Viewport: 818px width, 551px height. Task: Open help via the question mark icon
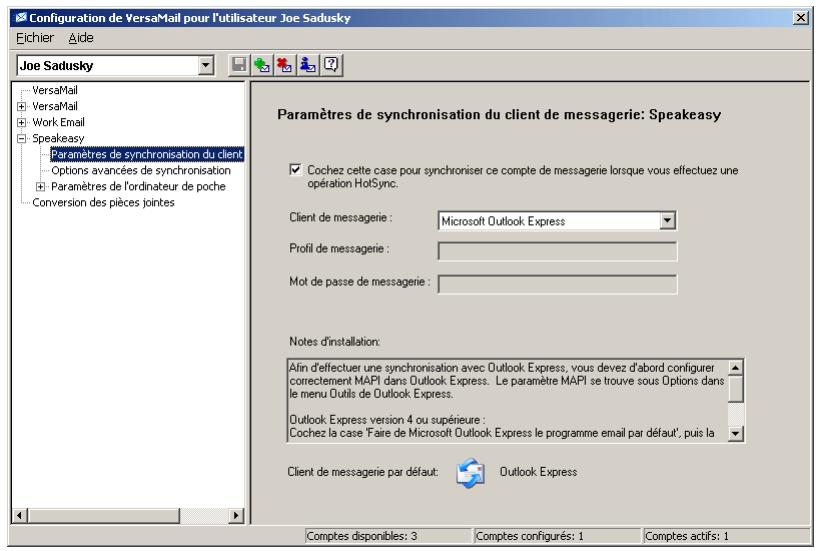[x=331, y=65]
